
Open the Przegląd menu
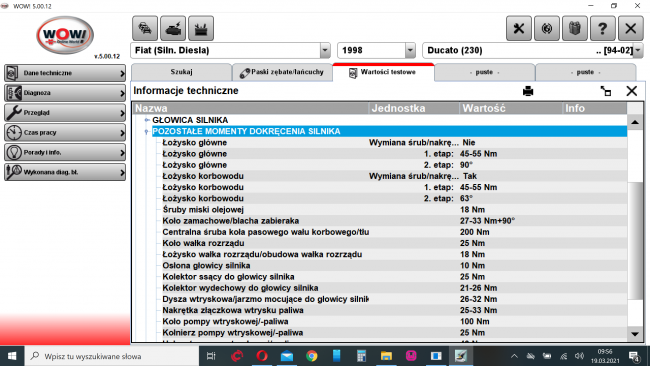tap(65, 112)
